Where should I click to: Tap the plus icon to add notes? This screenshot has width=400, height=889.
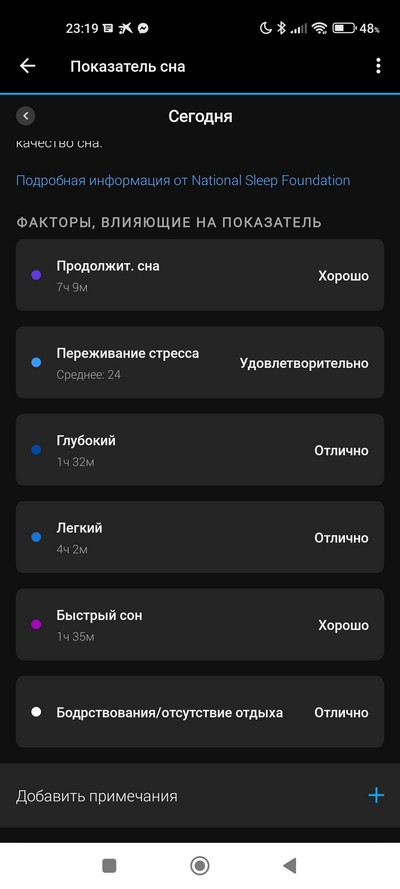[376, 795]
